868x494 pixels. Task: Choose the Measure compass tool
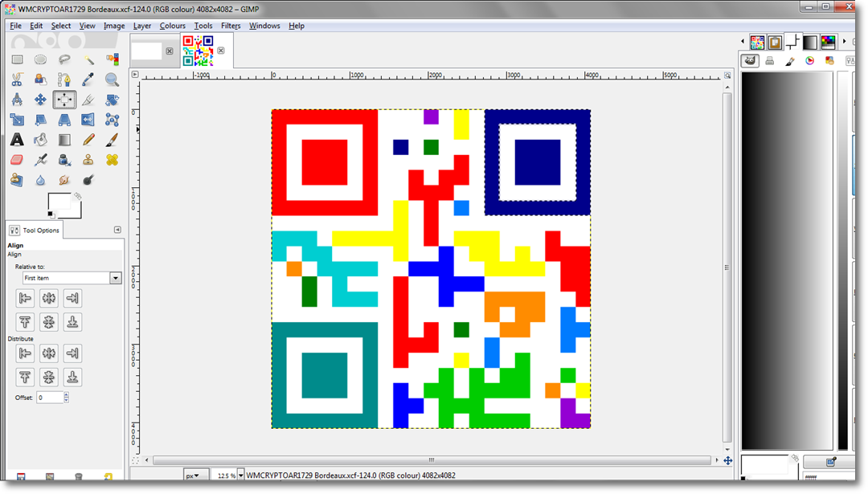point(17,100)
